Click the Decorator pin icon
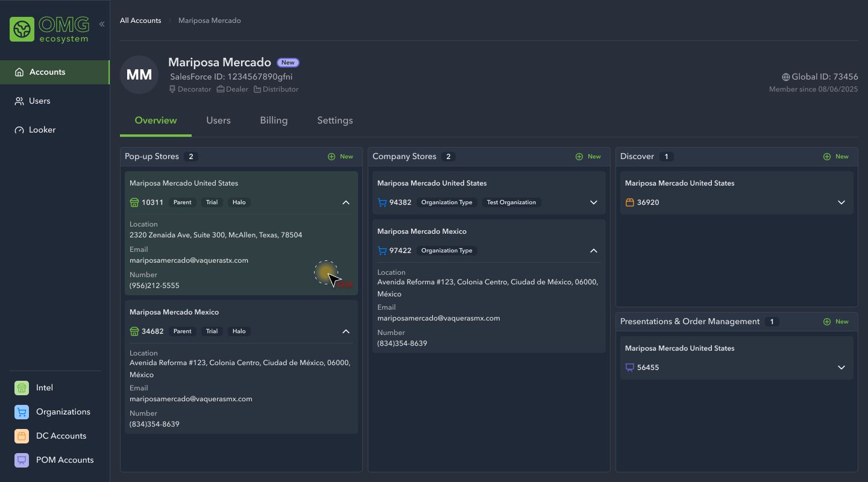The image size is (868, 482). coord(172,89)
